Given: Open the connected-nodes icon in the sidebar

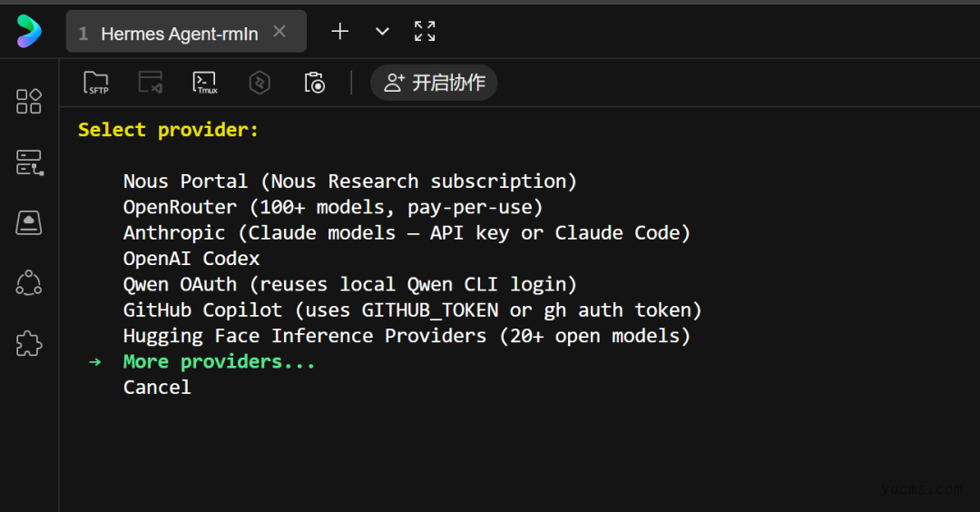Looking at the screenshot, I should 29,283.
